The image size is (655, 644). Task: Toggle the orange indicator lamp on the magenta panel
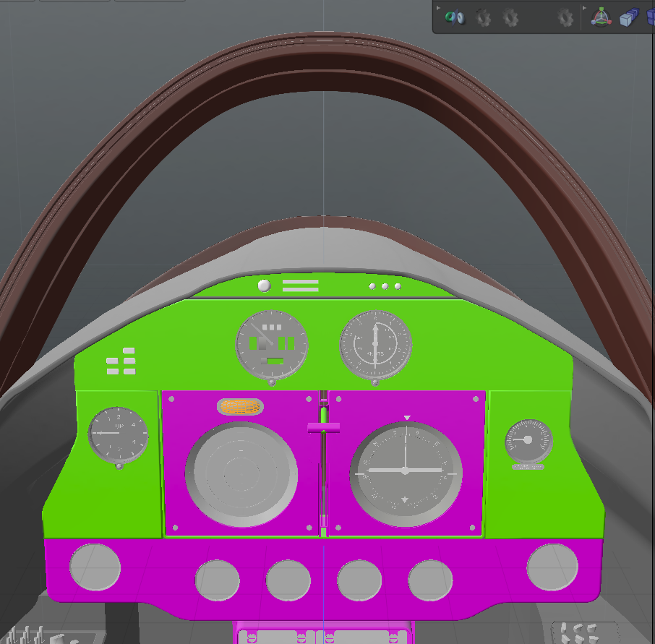241,405
